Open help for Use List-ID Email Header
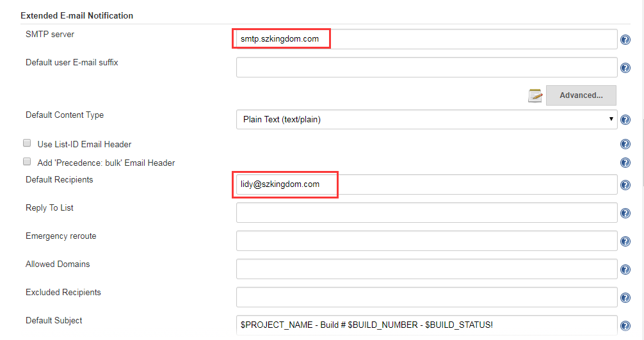This screenshot has height=340, width=644. 625,144
